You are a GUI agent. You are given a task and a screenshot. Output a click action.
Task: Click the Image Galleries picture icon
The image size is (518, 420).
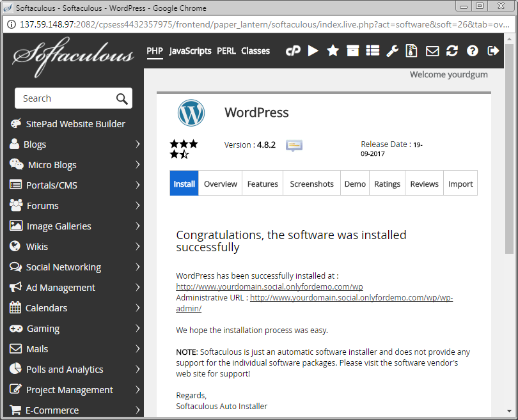[16, 226]
